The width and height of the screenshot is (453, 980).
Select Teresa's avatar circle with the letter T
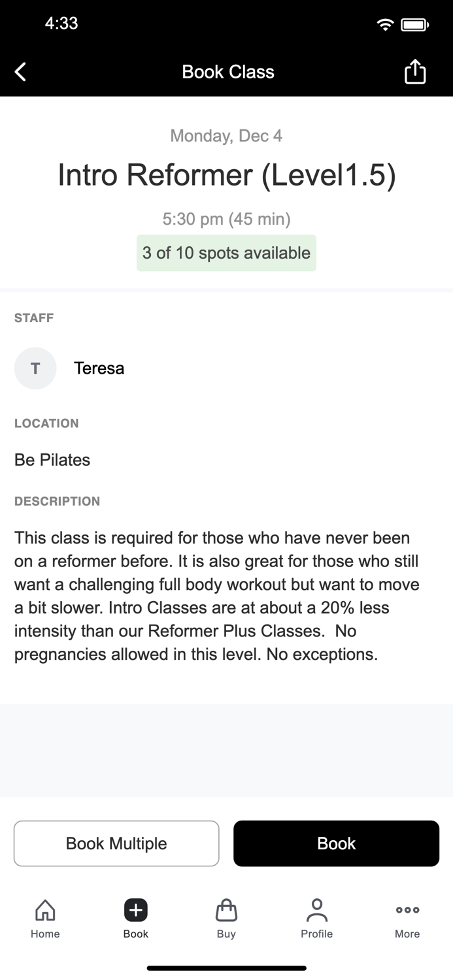click(x=35, y=368)
